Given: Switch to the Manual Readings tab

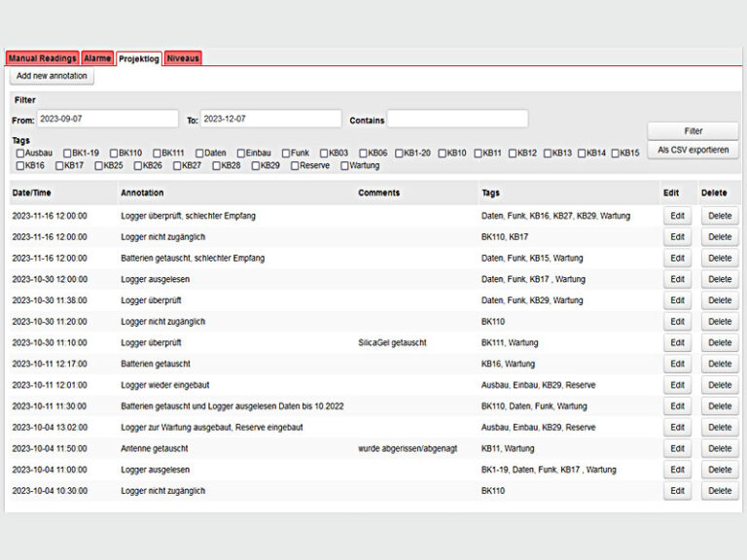Looking at the screenshot, I should (x=42, y=58).
